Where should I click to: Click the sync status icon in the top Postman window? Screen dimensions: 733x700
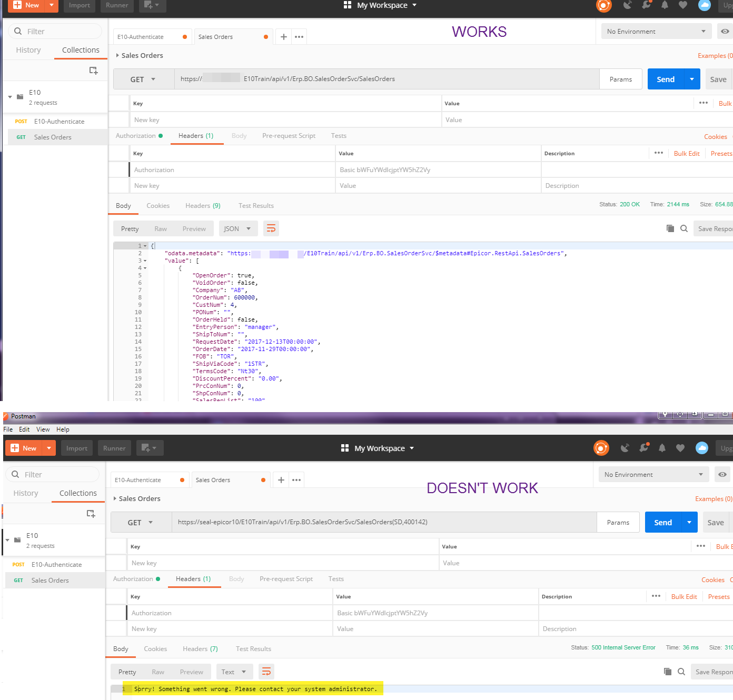pos(604,5)
